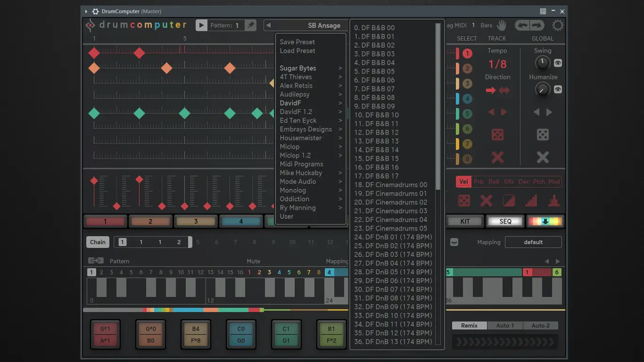Click the red track 1 pad button
The width and height of the screenshot is (644, 362).
click(x=105, y=221)
